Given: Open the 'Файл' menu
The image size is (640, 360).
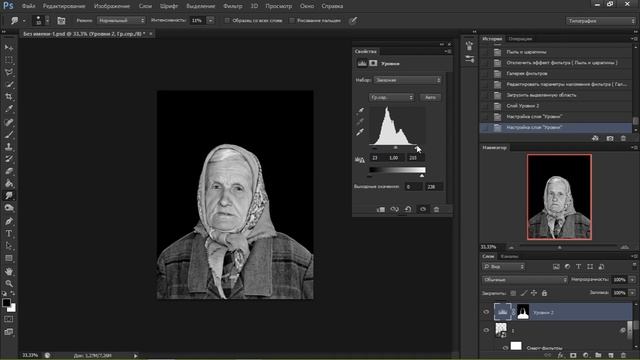Looking at the screenshot, I should [x=28, y=6].
